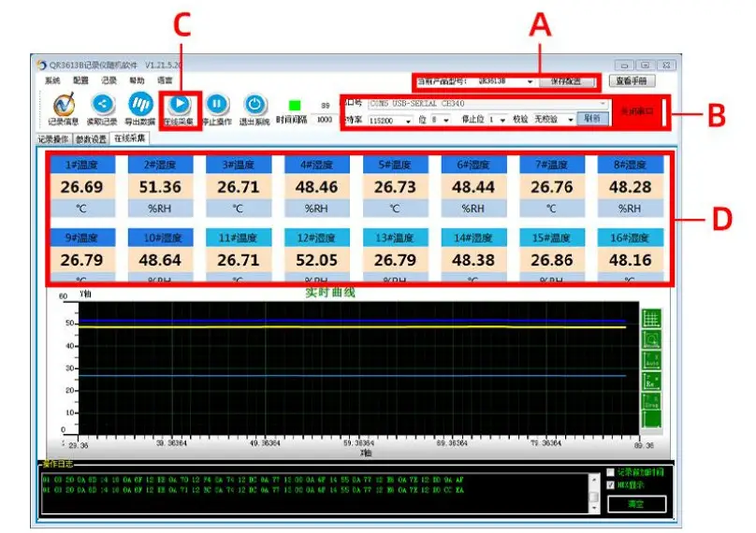Click the 实时曲线 chart title
The height and width of the screenshot is (533, 756).
tap(331, 293)
